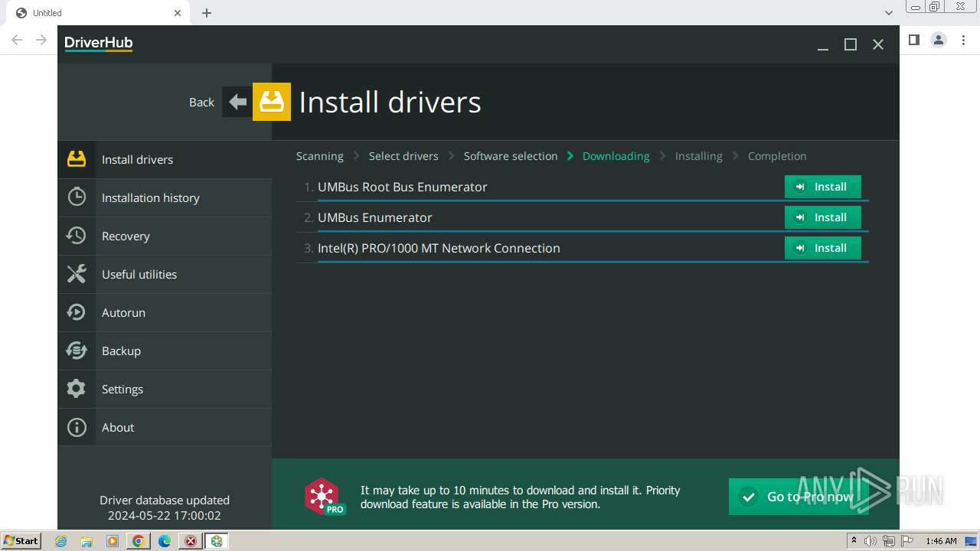The width and height of the screenshot is (980, 551).
Task: Click the Settings gear icon
Action: click(77, 389)
